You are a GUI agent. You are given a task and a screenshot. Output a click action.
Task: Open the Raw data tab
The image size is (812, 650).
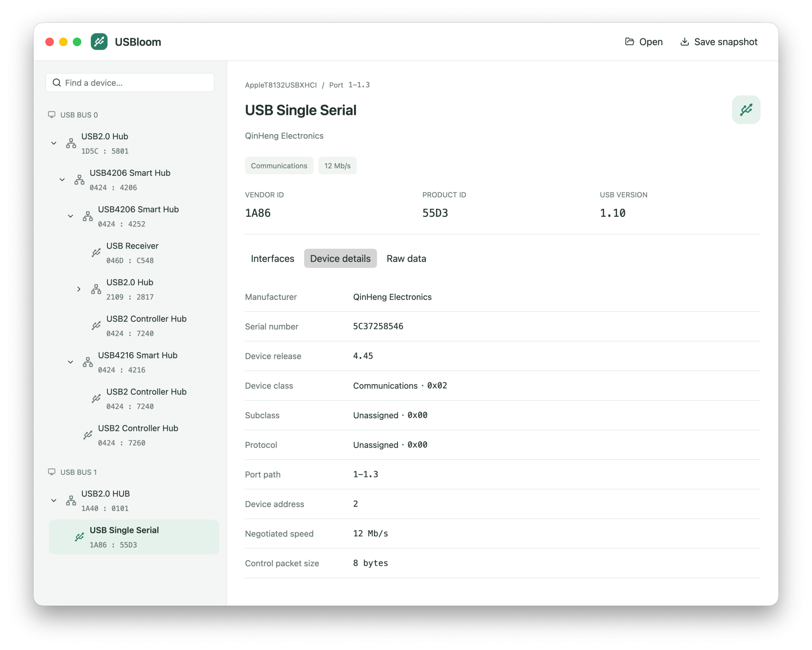(406, 258)
